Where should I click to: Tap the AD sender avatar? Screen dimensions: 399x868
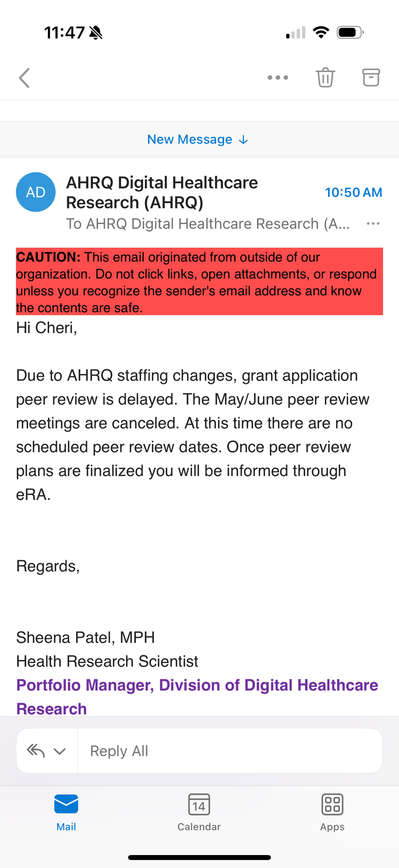[x=36, y=192]
